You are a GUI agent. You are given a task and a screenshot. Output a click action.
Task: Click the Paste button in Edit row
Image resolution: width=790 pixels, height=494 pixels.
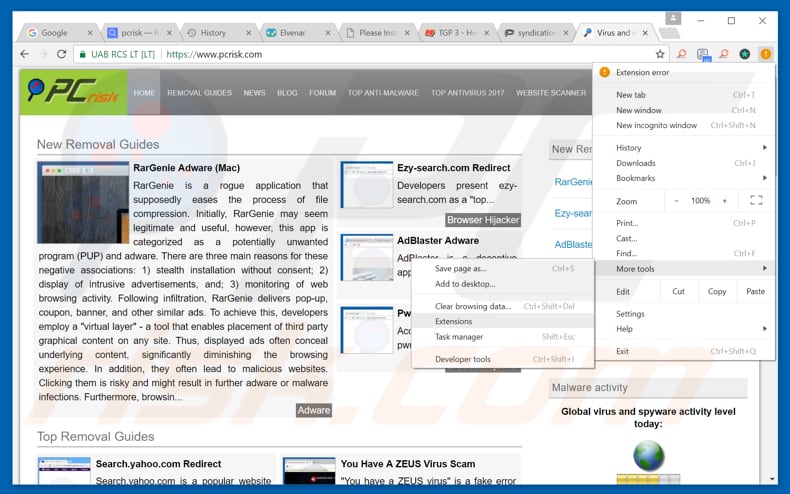point(755,291)
